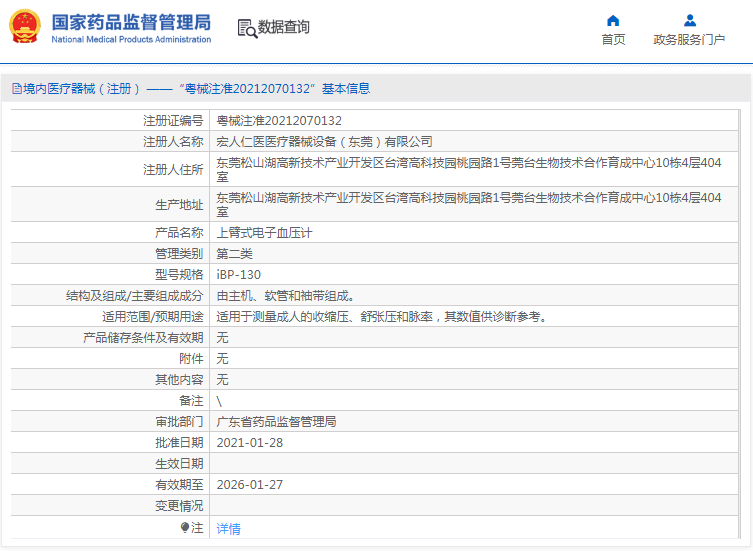Click the lightbulb icon beside 注
The width and height of the screenshot is (753, 551).
pos(184,527)
